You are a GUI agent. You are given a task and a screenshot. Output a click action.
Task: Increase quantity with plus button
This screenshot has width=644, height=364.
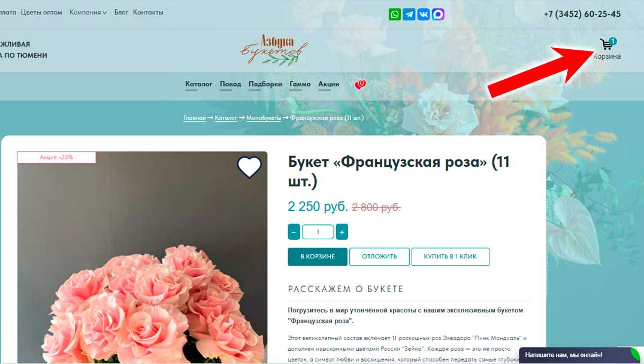pos(341,232)
